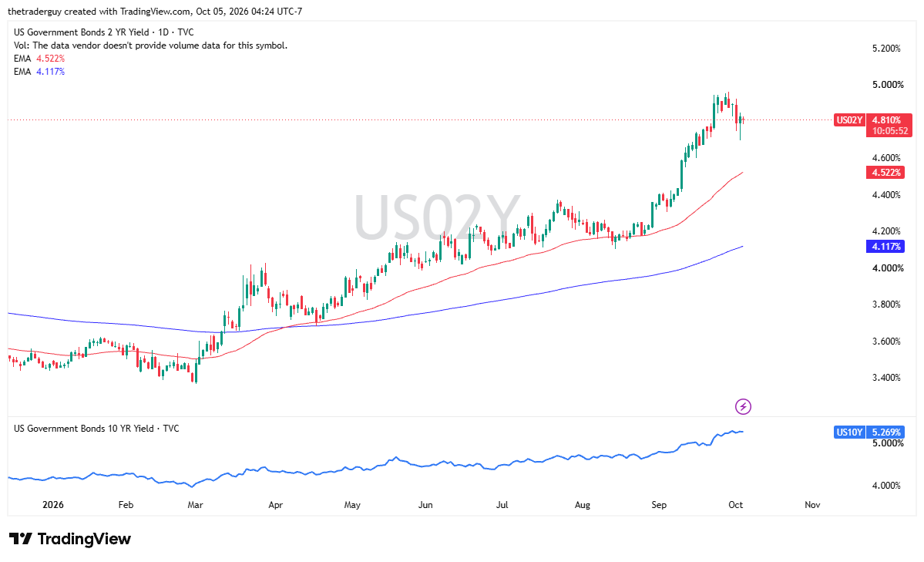Click the 3.800% price axis label

tap(886, 305)
